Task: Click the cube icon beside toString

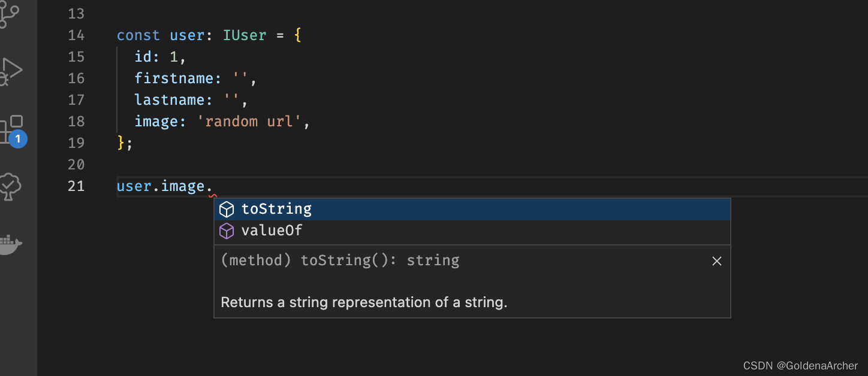Action: click(226, 209)
